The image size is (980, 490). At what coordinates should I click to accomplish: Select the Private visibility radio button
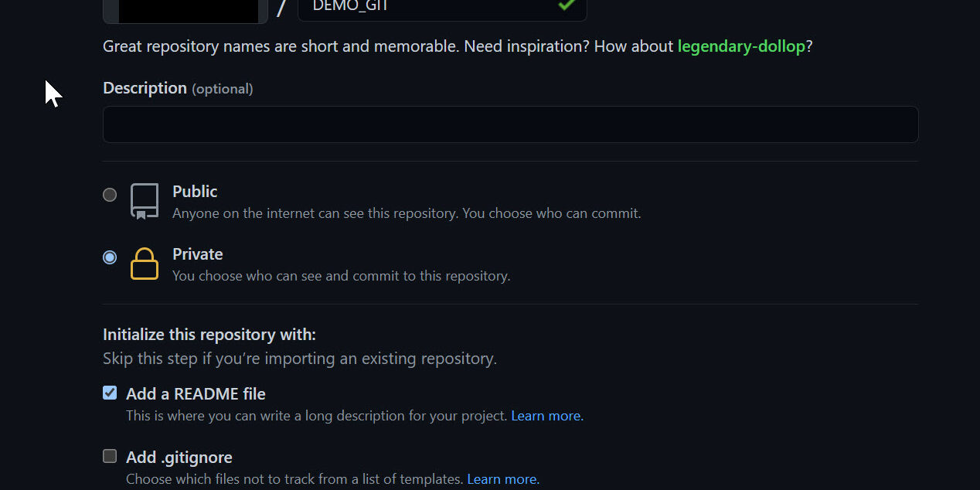tap(110, 257)
